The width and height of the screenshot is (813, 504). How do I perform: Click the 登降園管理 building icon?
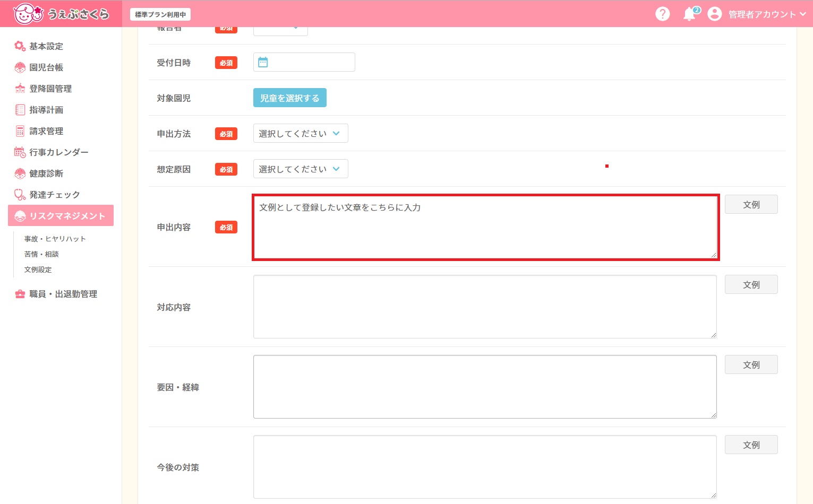pyautogui.click(x=20, y=89)
